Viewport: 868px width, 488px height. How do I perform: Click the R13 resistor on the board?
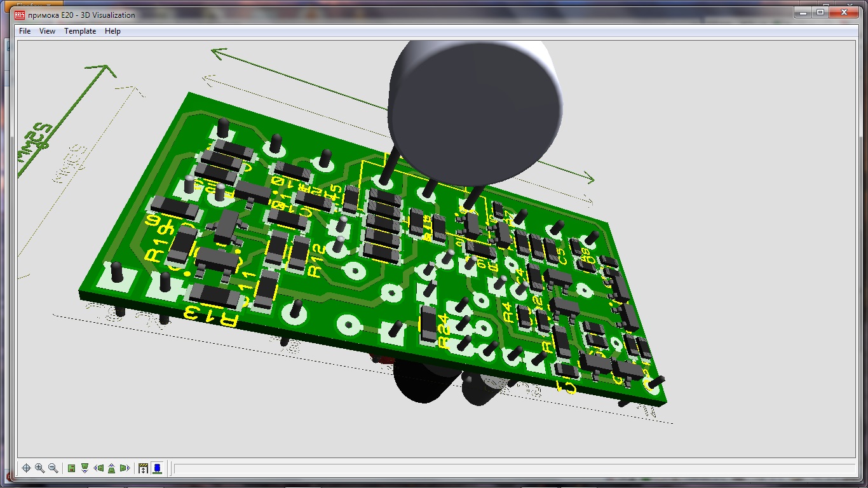(215, 294)
